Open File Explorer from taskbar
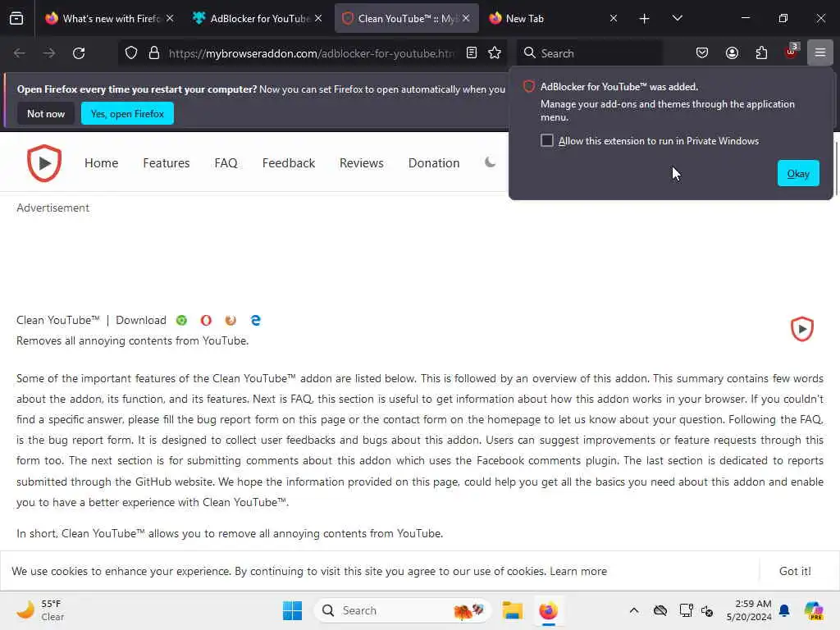Image resolution: width=840 pixels, height=630 pixels. coord(512,610)
